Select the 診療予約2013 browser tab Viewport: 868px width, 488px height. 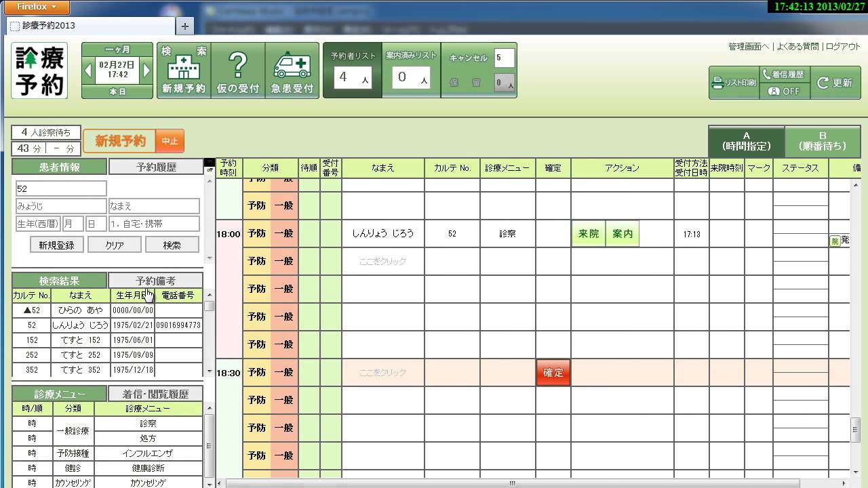(91, 26)
